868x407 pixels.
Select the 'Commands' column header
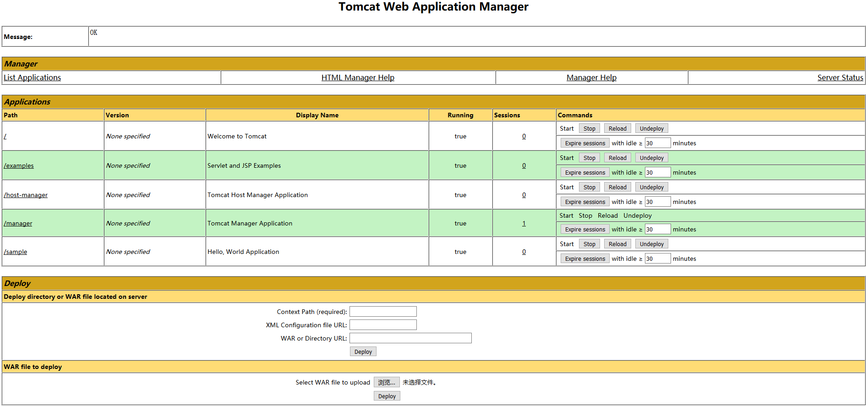575,115
